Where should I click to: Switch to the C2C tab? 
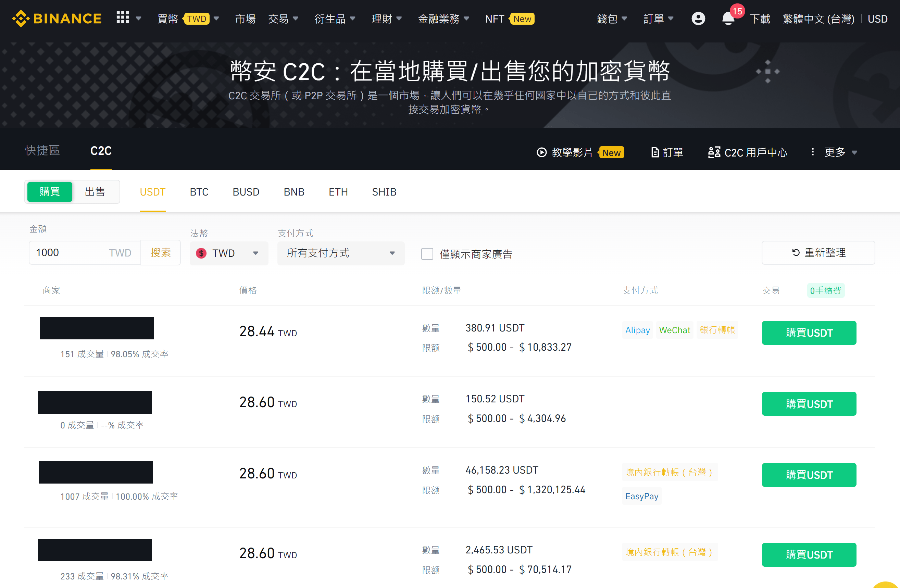point(101,151)
